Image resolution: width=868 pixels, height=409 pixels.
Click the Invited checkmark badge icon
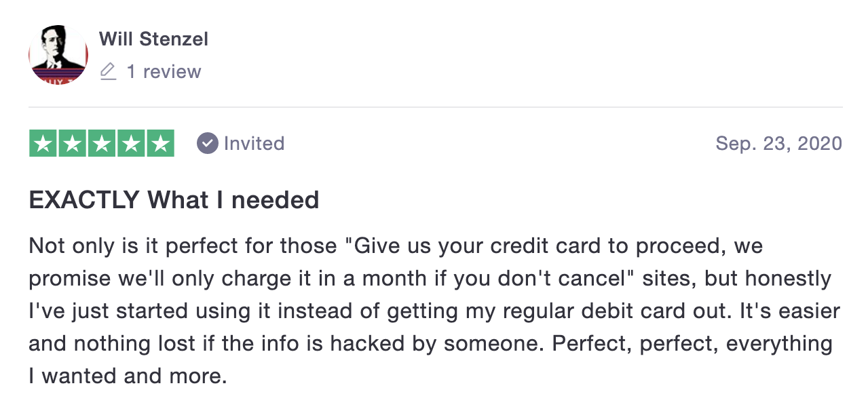pyautogui.click(x=207, y=143)
